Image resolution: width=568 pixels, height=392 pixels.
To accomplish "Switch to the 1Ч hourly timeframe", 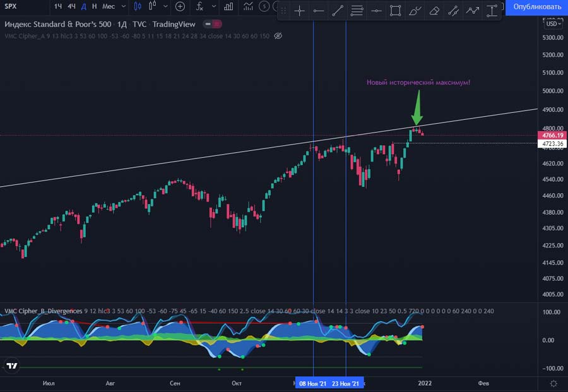I will pos(58,6).
